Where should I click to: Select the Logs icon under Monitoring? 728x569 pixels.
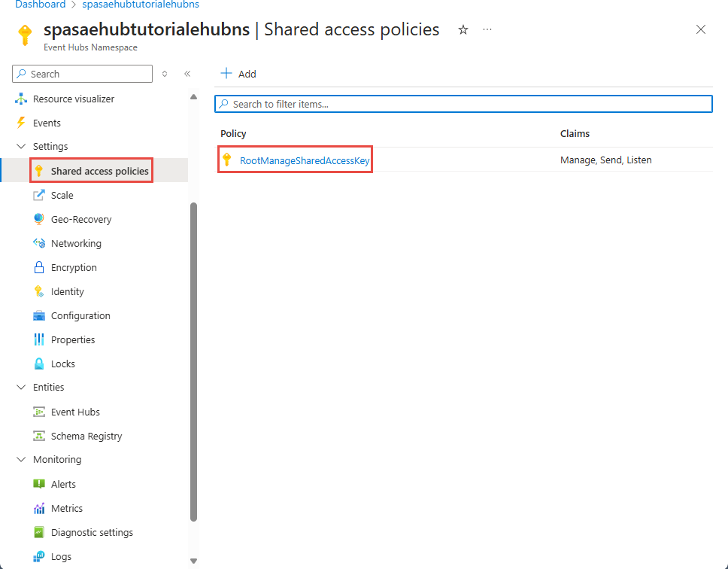(38, 556)
